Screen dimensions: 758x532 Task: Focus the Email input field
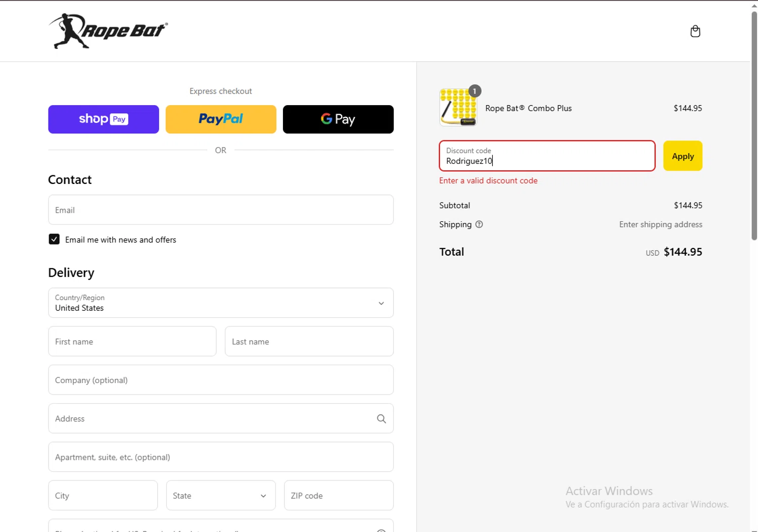point(221,210)
